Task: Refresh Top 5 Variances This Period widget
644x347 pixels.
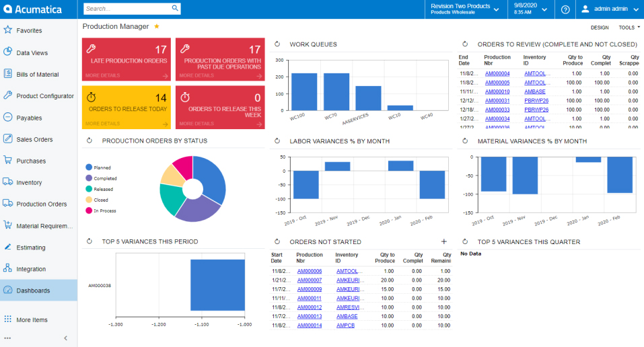Action: [x=90, y=241]
